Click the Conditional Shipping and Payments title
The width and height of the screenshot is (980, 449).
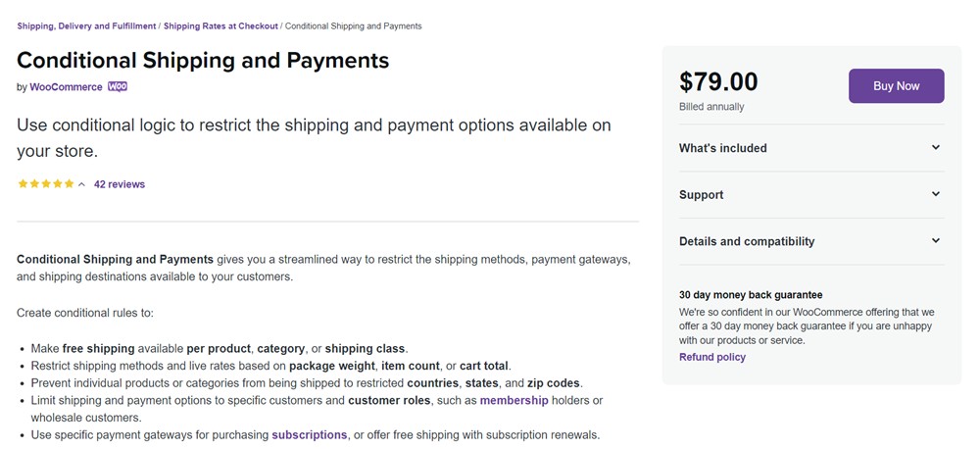pyautogui.click(x=203, y=60)
